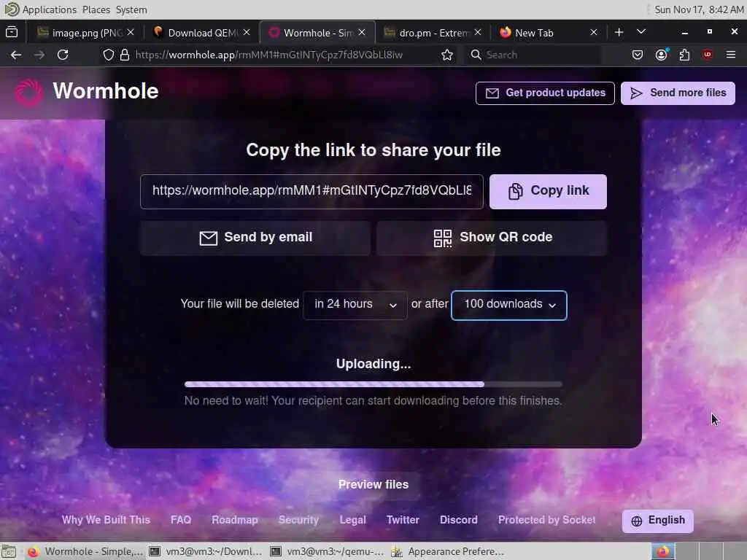Viewport: 747px width, 560px height.
Task: Click Show QR code
Action: coord(492,238)
